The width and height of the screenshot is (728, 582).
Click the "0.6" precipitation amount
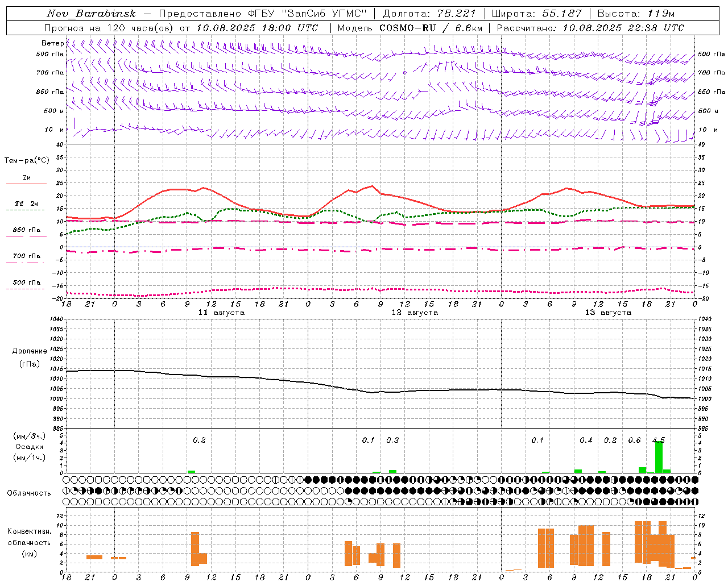coord(634,440)
